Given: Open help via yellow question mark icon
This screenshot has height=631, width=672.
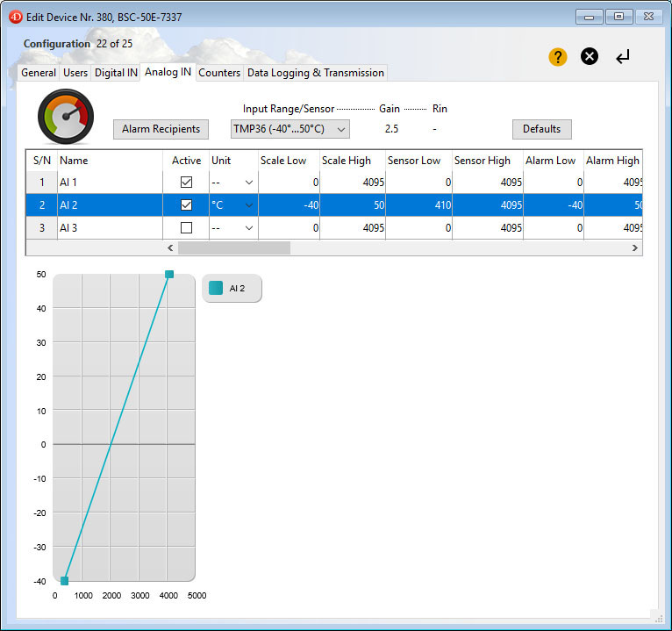Looking at the screenshot, I should (x=558, y=56).
